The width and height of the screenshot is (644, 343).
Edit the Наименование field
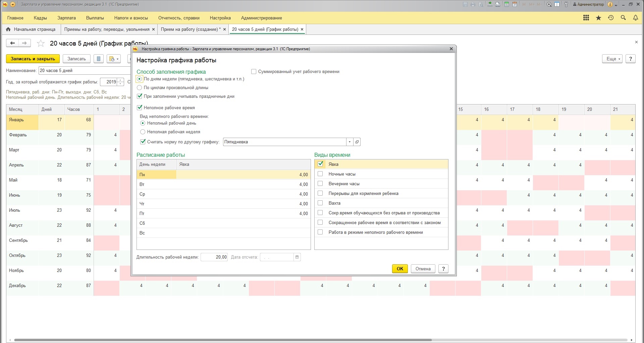point(85,70)
